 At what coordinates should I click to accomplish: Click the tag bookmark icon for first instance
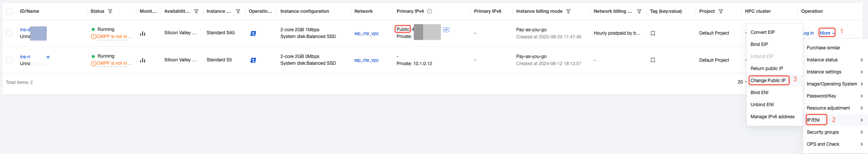pyautogui.click(x=653, y=33)
